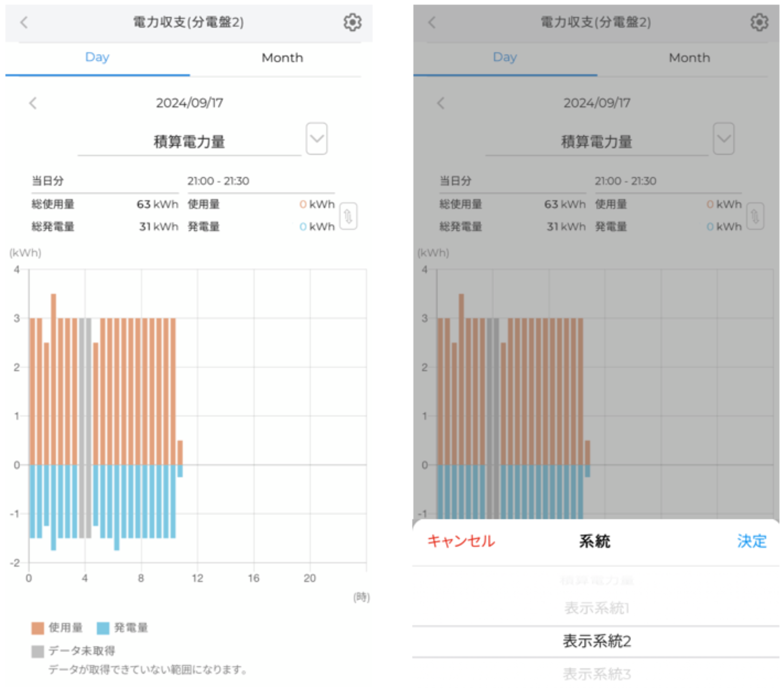This screenshot has height=693, width=784.
Task: Toggle データ未取得 gray legend entry
Action: point(74,651)
